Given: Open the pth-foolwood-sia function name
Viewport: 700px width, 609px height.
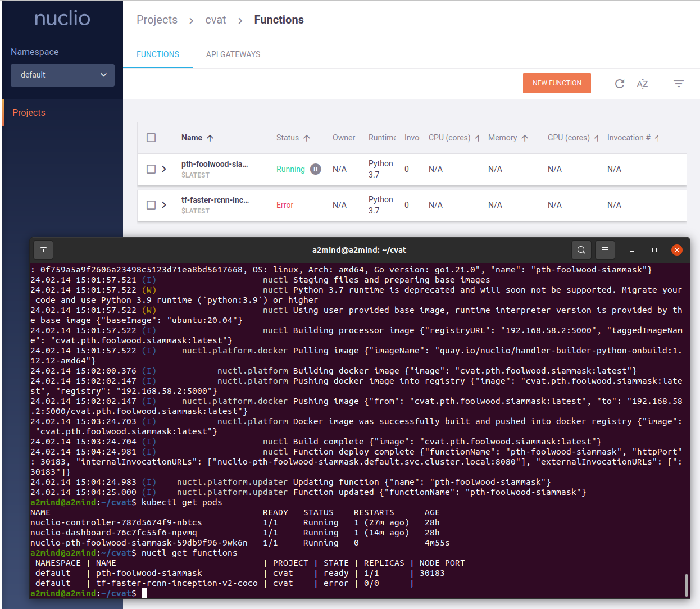Looking at the screenshot, I should tap(215, 164).
